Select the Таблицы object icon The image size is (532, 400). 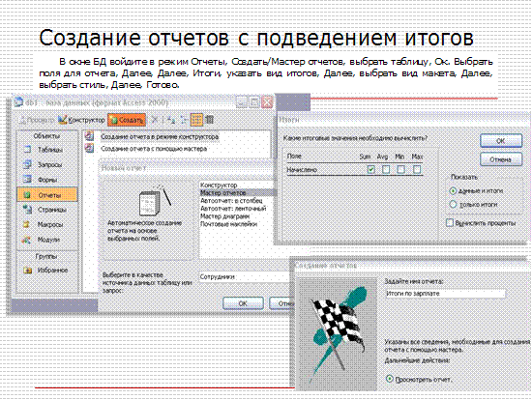click(27, 150)
